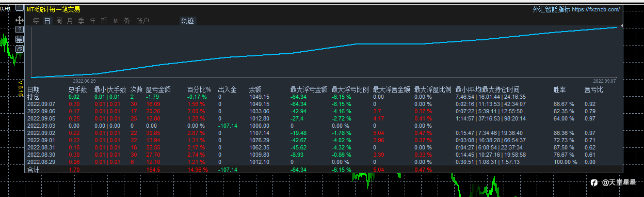Click the small triangle at chart's right edge
This screenshot has height=197, width=644.
tap(622, 26)
